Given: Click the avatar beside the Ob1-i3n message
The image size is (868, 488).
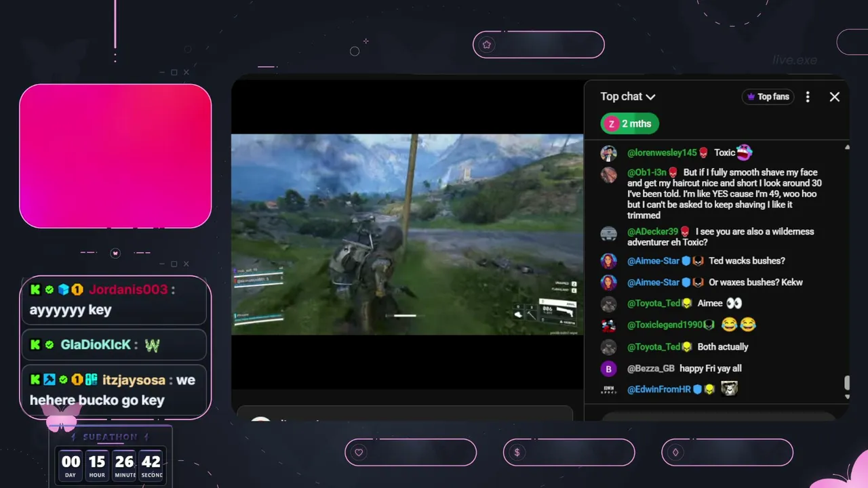Looking at the screenshot, I should click(608, 174).
